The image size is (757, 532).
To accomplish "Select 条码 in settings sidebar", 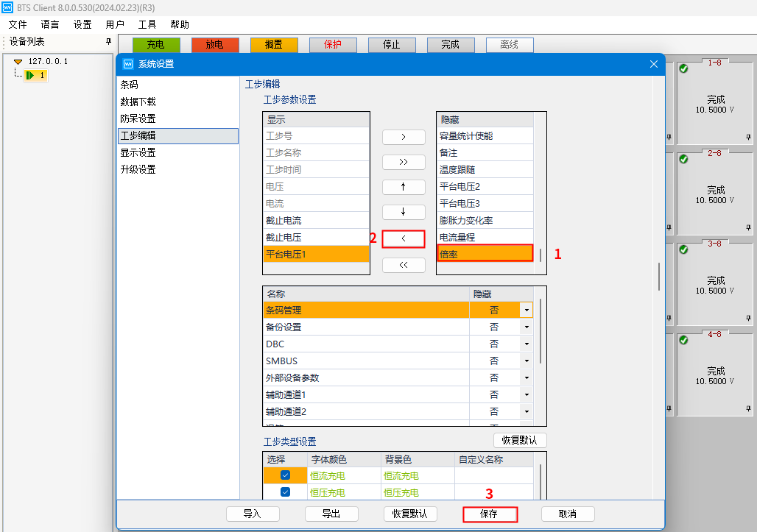I will tap(178, 85).
